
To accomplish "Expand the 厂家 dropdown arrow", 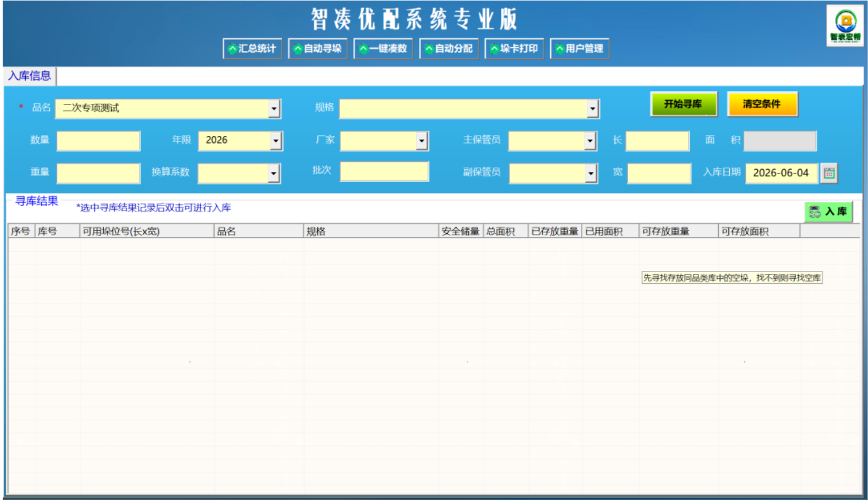I will pos(422,141).
